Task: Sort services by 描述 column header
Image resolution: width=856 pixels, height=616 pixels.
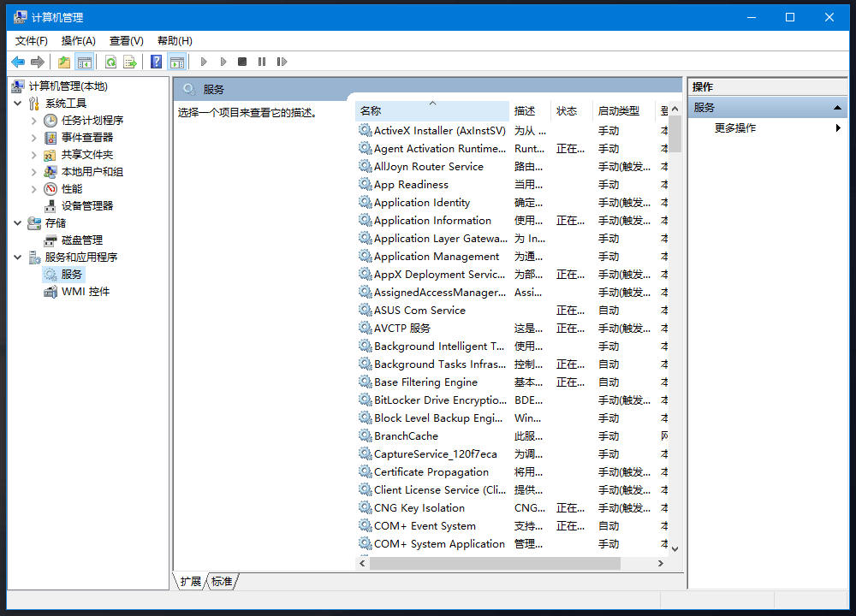Action: (530, 110)
